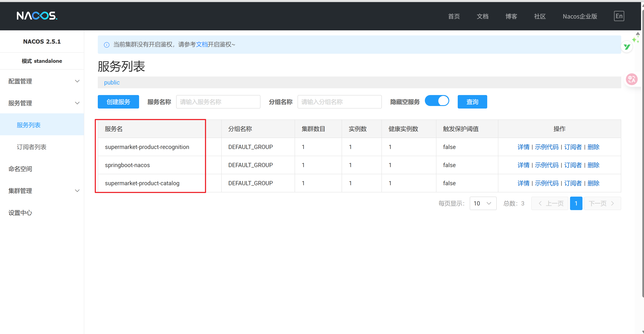This screenshot has width=644, height=334.
Task: Toggle the hide empty services switch
Action: 437,101
